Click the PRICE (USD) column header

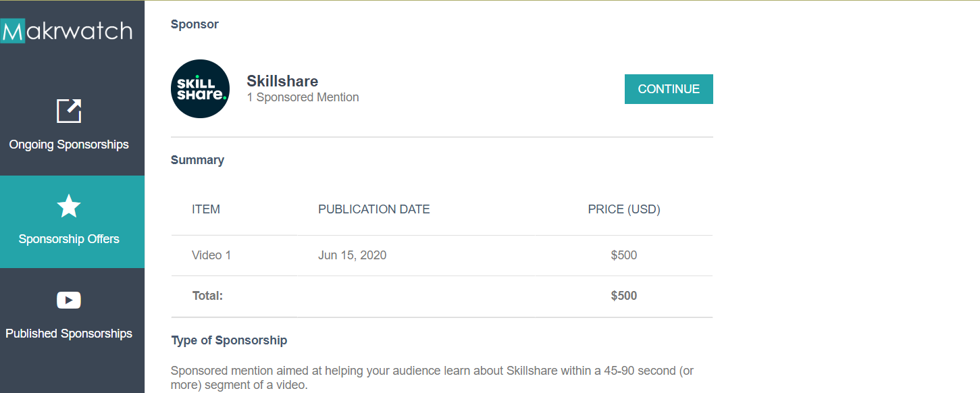tap(624, 209)
